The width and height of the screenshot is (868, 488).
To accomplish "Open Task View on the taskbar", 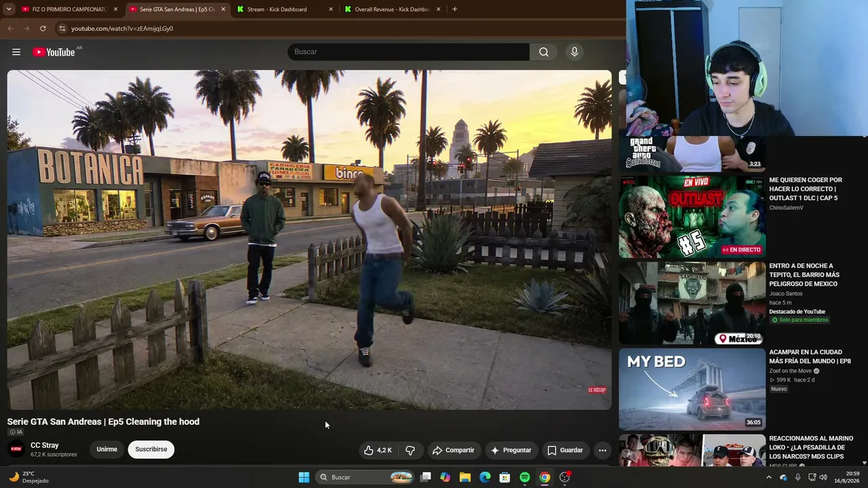I will [x=426, y=477].
